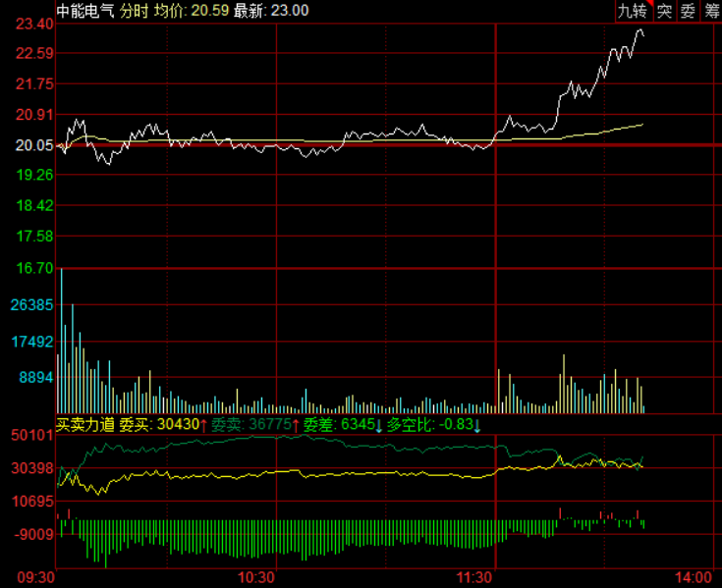Click the 8894 volume axis label

click(x=36, y=377)
